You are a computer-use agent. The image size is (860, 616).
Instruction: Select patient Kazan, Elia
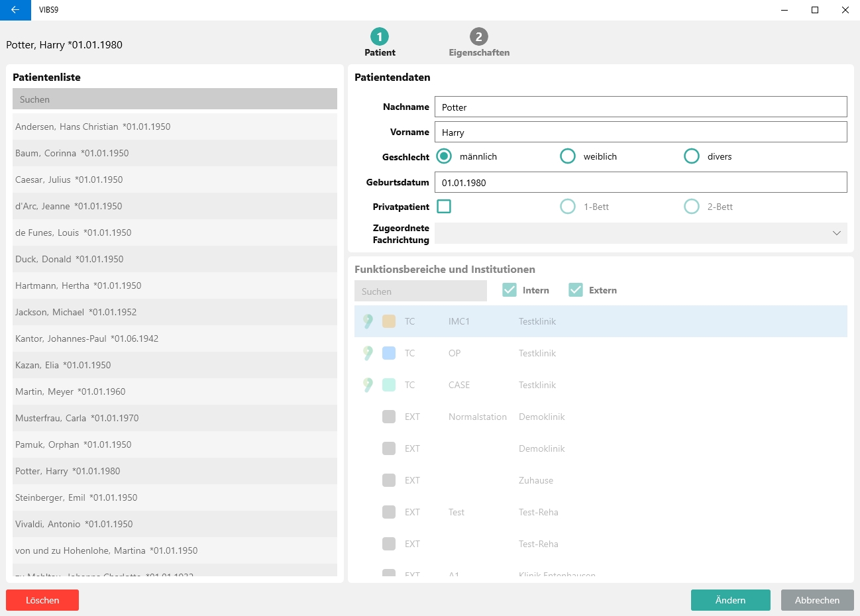click(175, 365)
